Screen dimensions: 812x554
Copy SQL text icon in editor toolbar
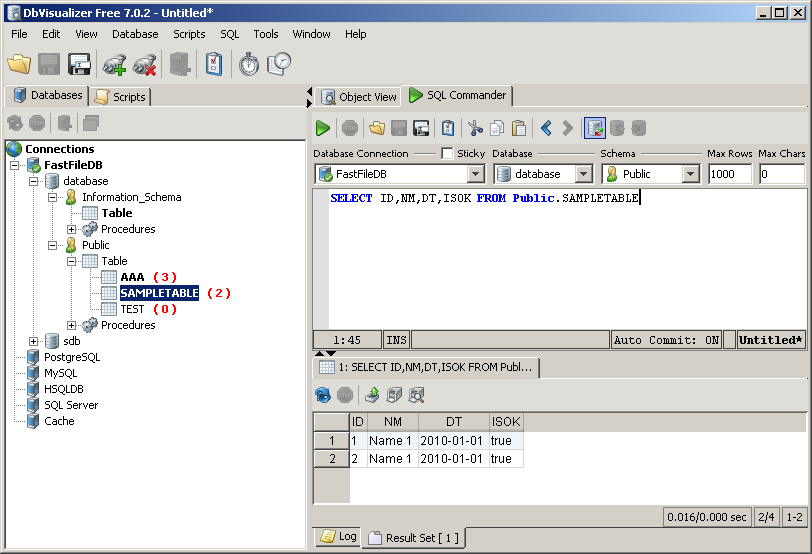click(x=497, y=128)
